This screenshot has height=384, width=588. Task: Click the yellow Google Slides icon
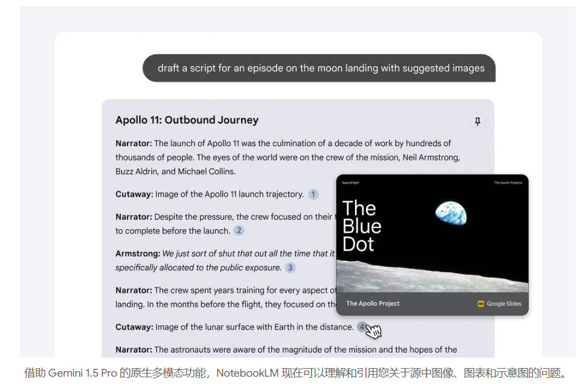pos(481,304)
